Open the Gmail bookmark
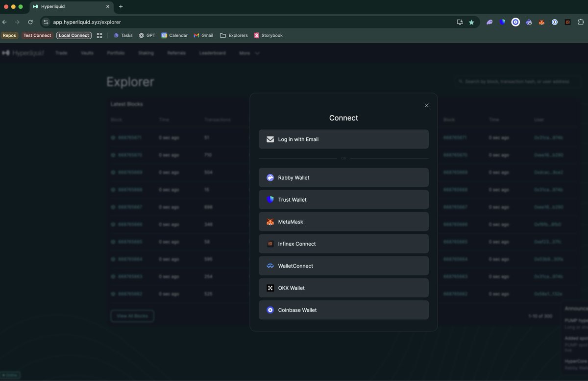Image resolution: width=588 pixels, height=381 pixels. click(203, 35)
